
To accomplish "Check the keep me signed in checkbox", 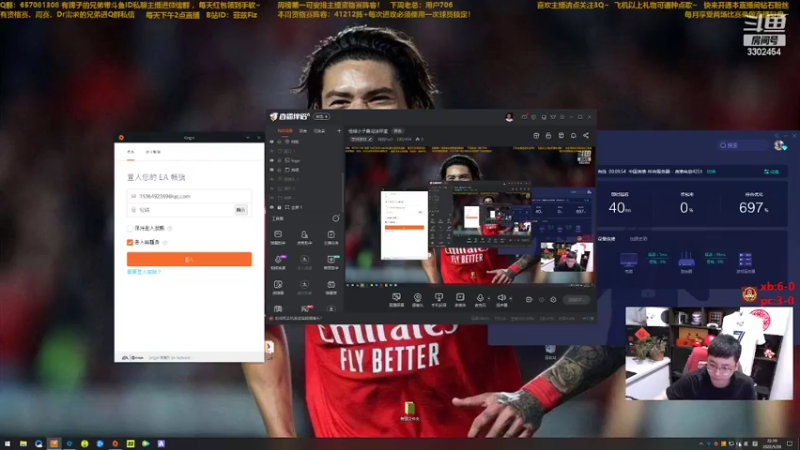I will point(130,228).
